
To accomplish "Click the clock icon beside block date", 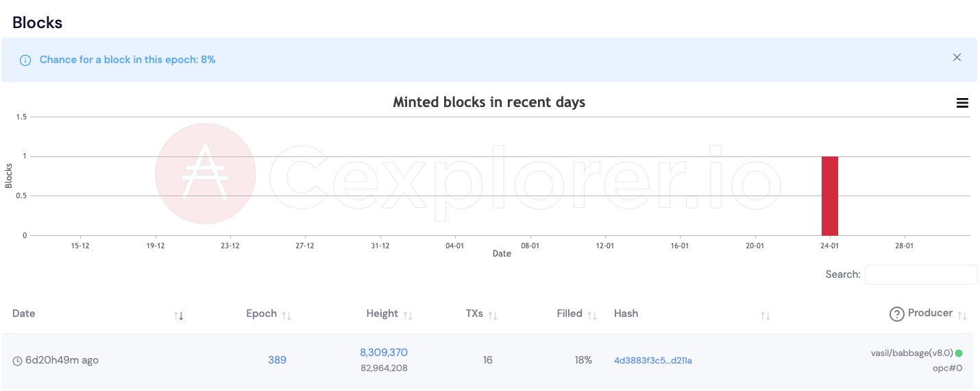I will (17, 361).
